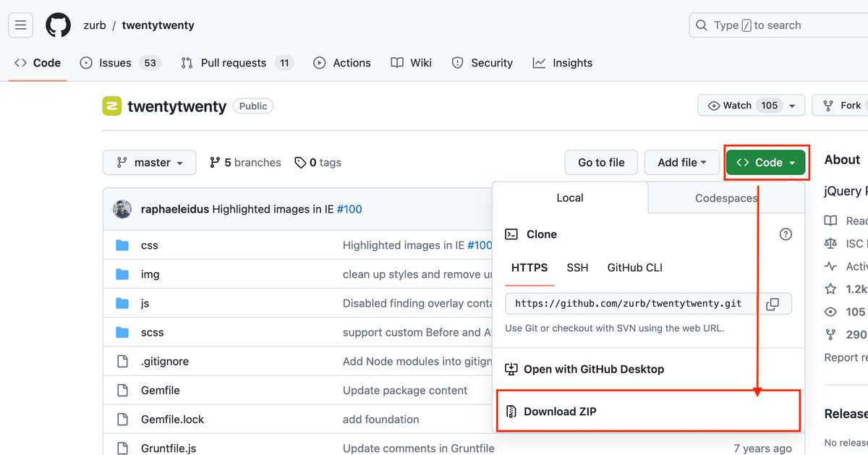Viewport: 868px width, 455px height.
Task: Switch to the Code tab
Action: tap(38, 63)
